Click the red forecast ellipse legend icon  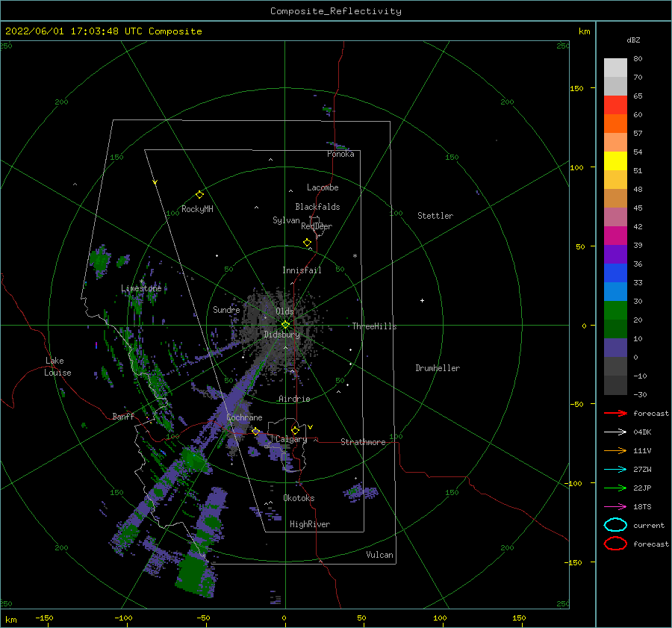click(615, 544)
